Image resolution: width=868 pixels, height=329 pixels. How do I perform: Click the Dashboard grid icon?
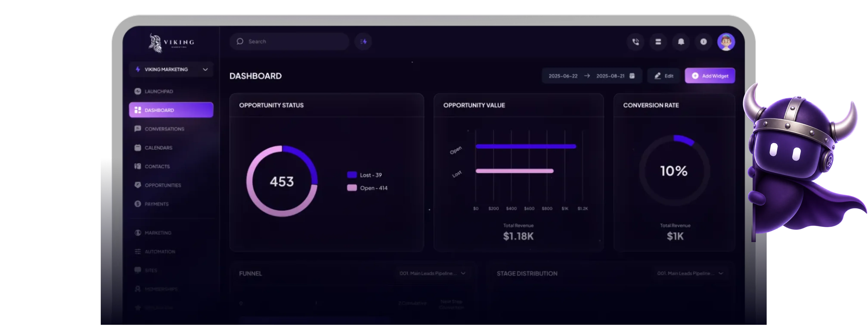(x=138, y=110)
